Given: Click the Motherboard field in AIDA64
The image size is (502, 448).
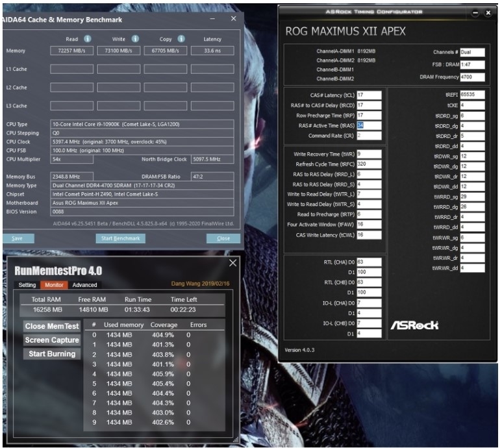Looking at the screenshot, I should [x=142, y=203].
